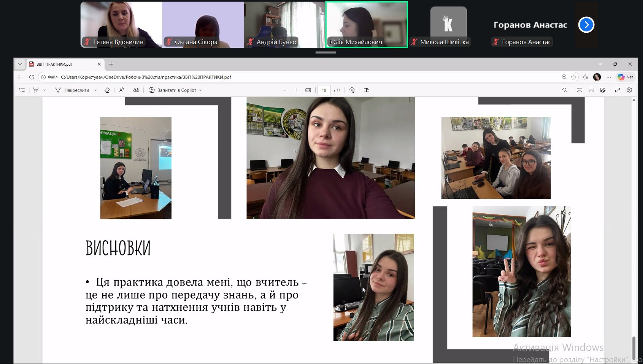Toggle the page view layout button
The image size is (643, 364).
click(366, 90)
